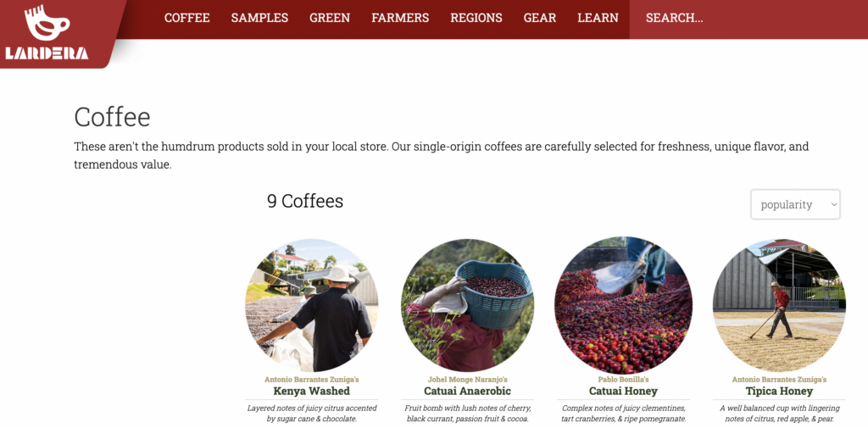Select the GEAR navigation item

click(x=540, y=18)
